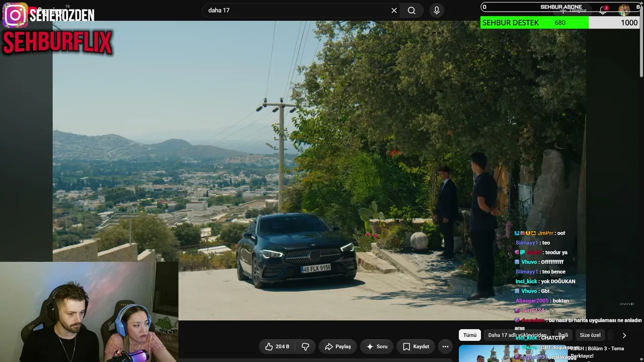
Task: Save the video with Kaydet
Action: 416,346
